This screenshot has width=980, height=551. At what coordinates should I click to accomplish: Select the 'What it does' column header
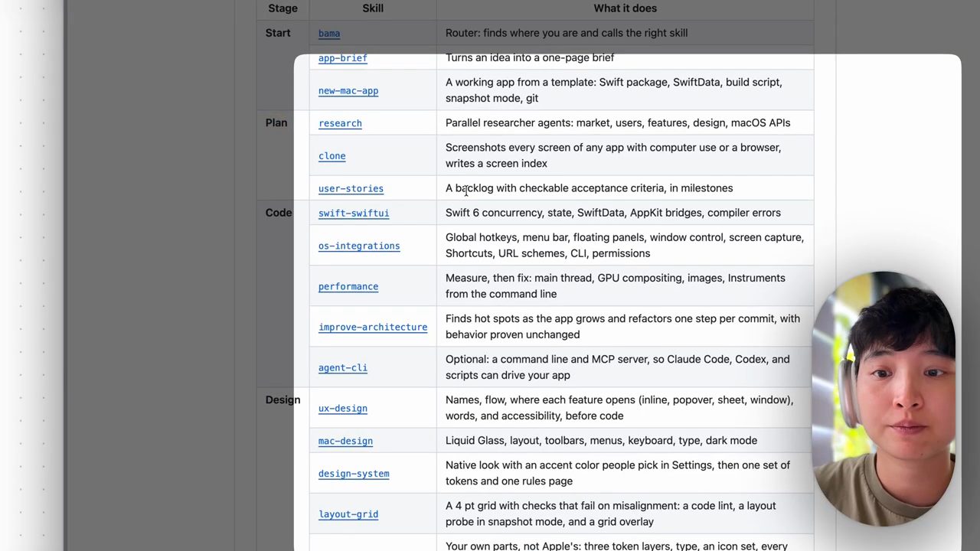(625, 8)
